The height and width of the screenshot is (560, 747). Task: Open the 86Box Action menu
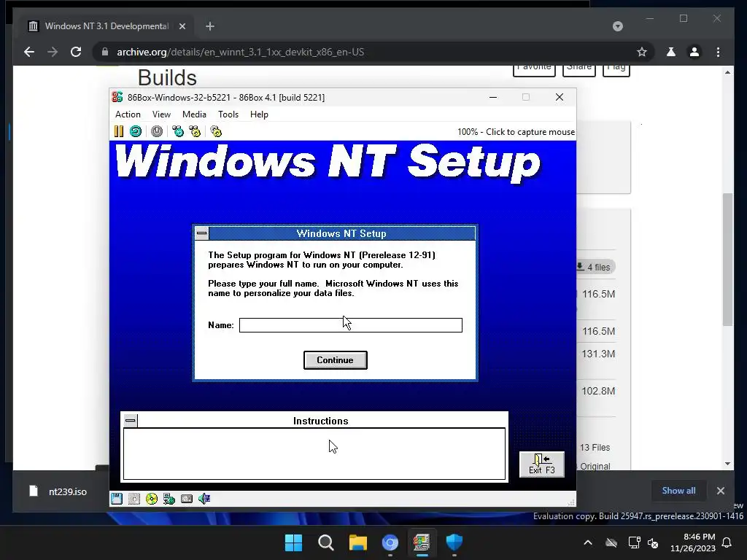pos(128,114)
